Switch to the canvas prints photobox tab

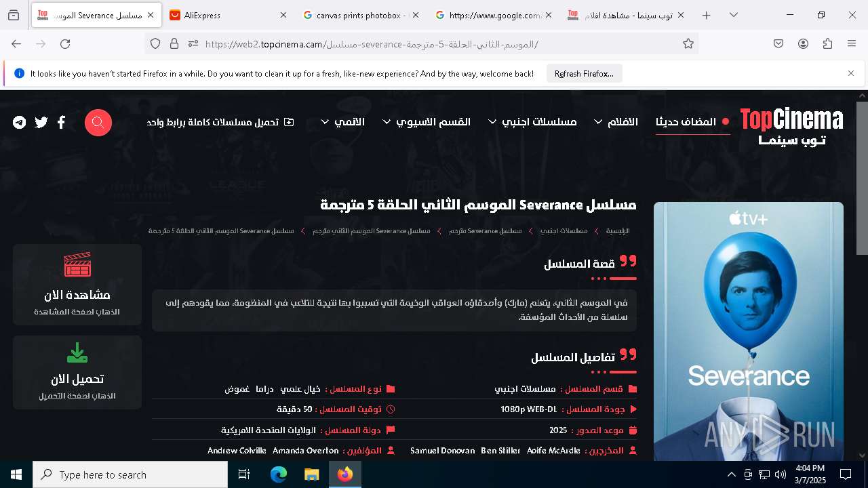pyautogui.click(x=361, y=15)
